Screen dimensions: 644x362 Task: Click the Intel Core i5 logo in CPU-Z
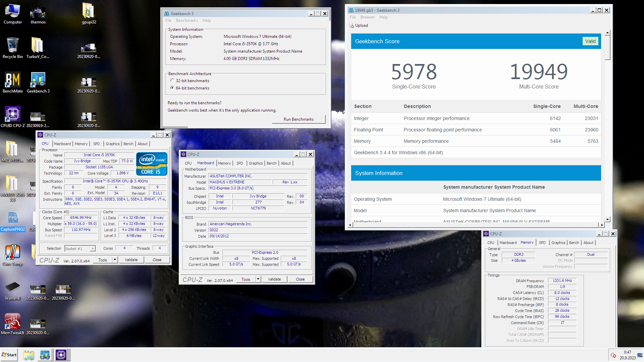tap(152, 164)
